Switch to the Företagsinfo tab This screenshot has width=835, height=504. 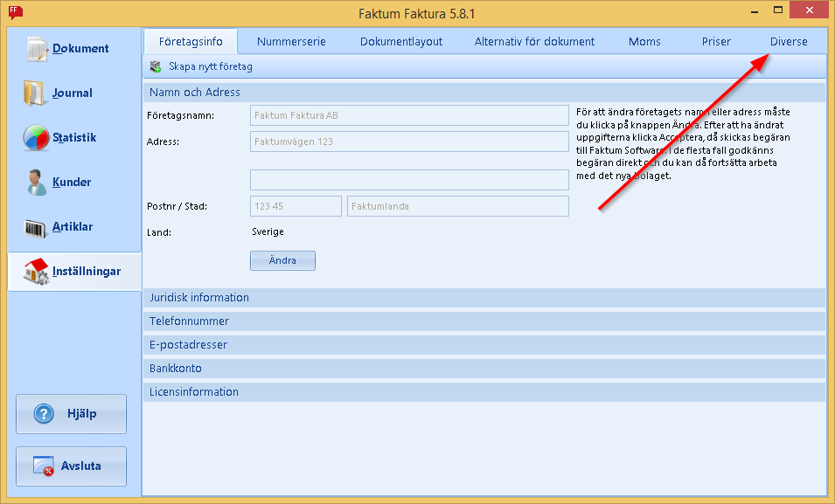coord(191,42)
